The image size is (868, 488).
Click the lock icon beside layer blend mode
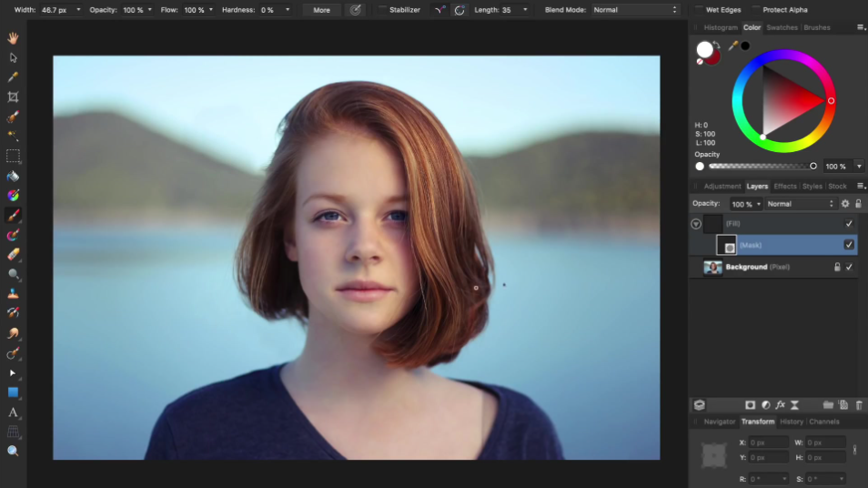click(858, 204)
